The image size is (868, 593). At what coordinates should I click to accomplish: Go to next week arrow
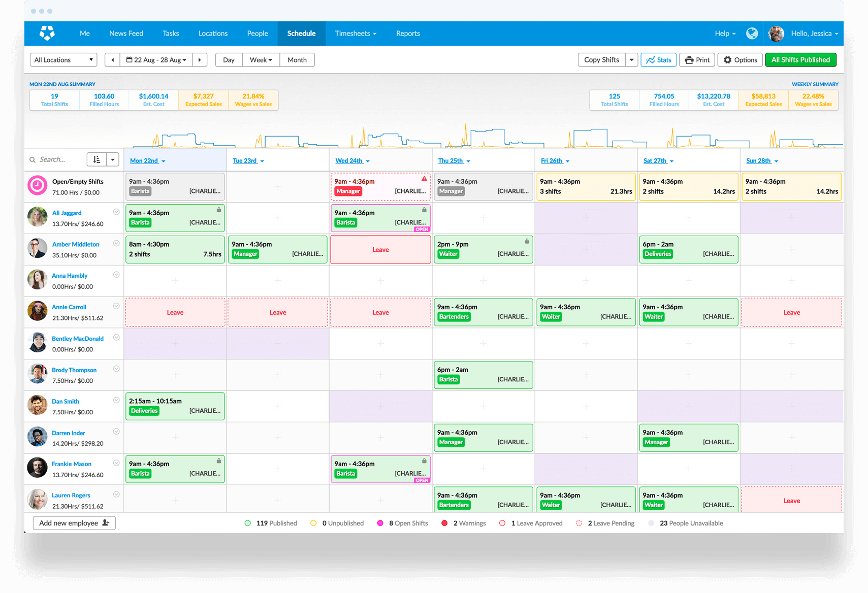point(200,60)
